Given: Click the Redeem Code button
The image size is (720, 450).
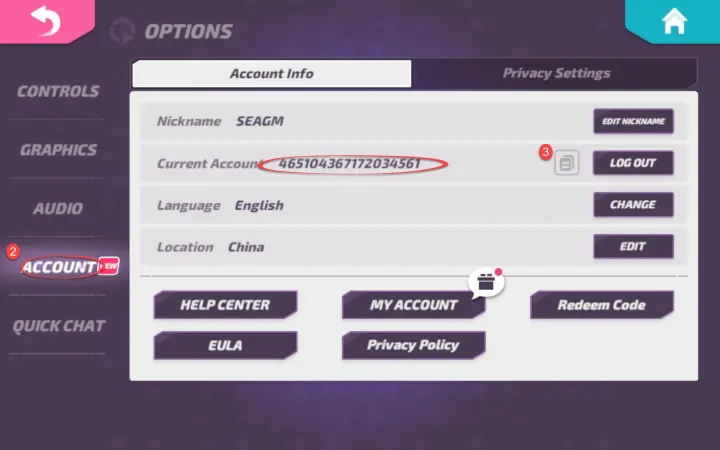Looking at the screenshot, I should click(601, 305).
